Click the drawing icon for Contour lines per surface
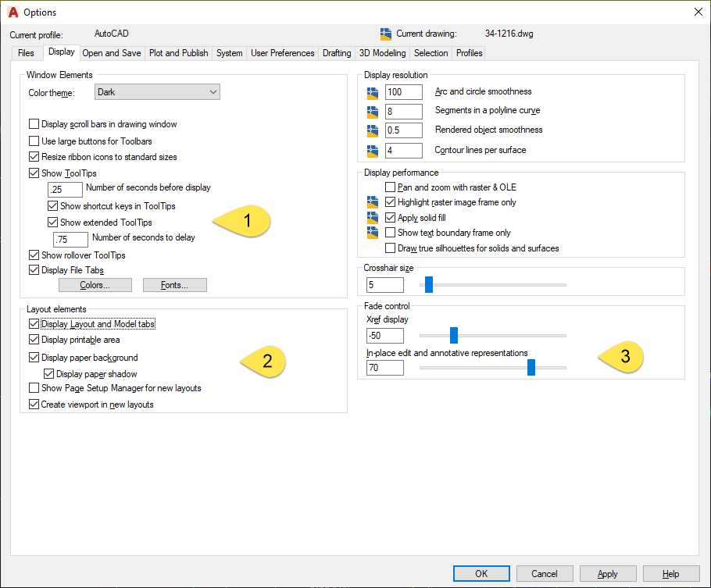This screenshot has width=711, height=588. tap(371, 150)
